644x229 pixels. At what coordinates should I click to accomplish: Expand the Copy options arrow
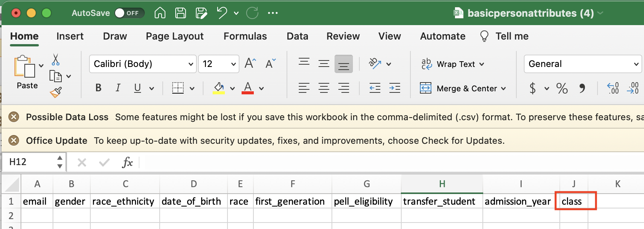coord(69,76)
